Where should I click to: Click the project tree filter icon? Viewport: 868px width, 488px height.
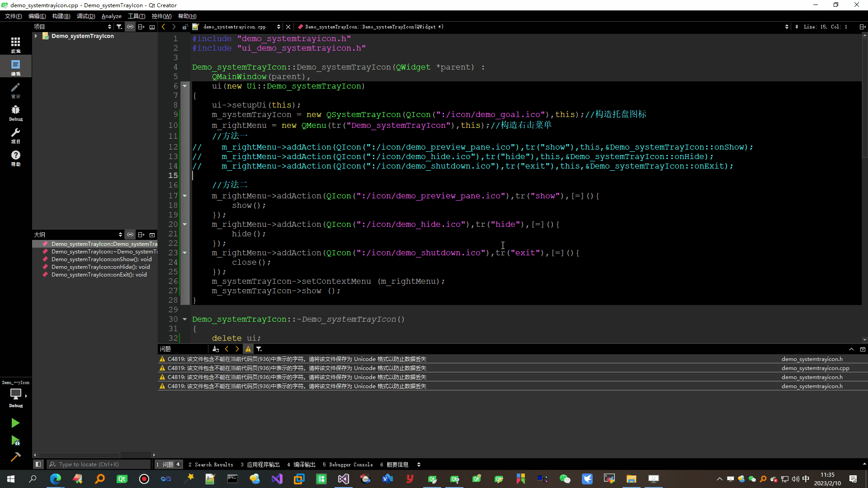pyautogui.click(x=119, y=27)
